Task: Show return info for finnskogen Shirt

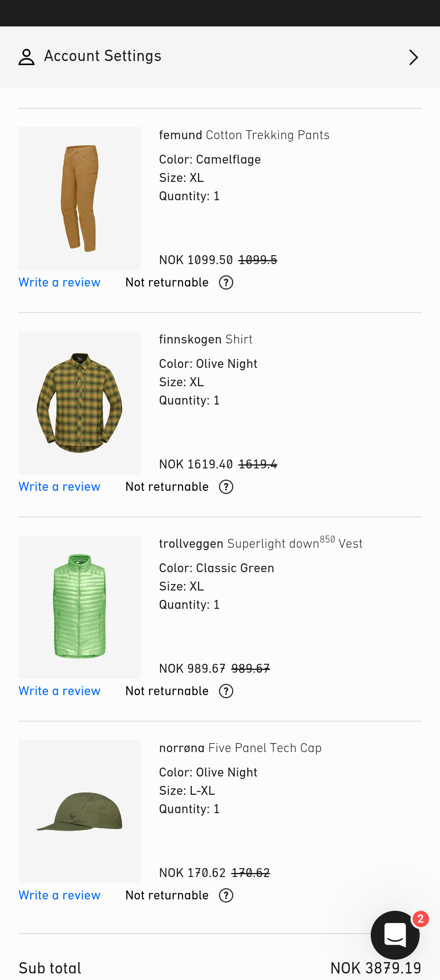Action: click(x=226, y=487)
